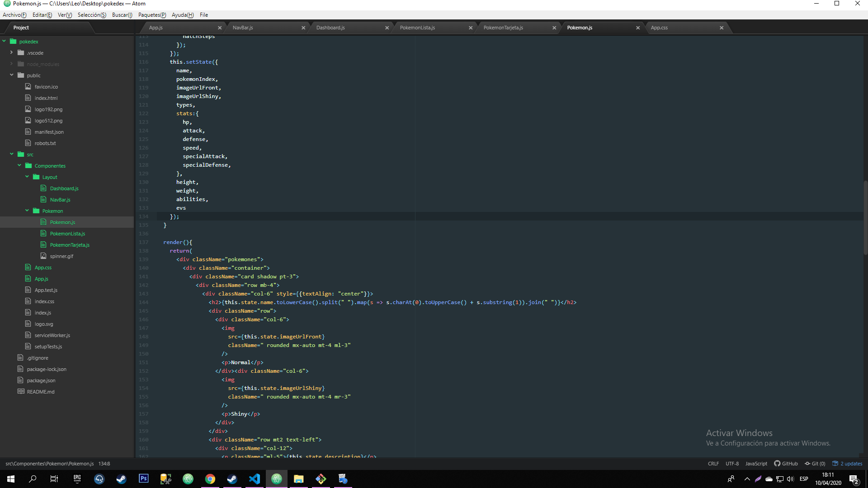This screenshot has height=488, width=868.
Task: Click the file path in status bar
Action: coord(50,464)
